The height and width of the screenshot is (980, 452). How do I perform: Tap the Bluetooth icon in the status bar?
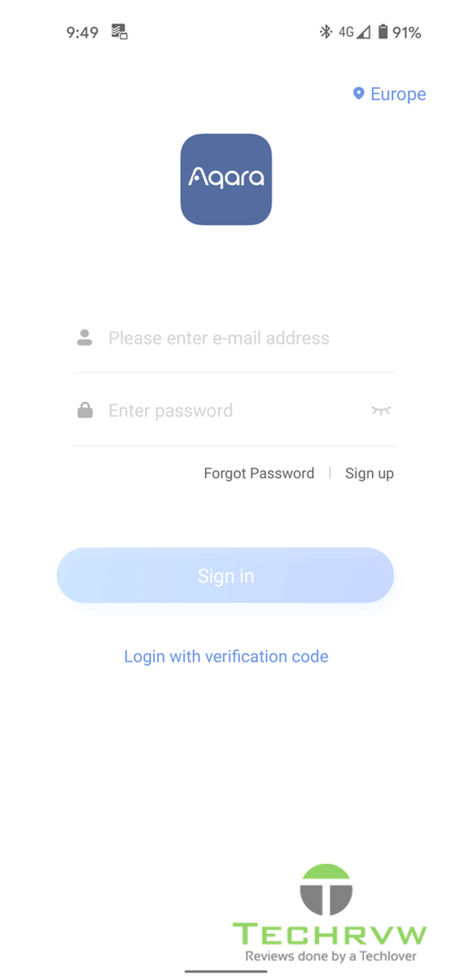[326, 32]
